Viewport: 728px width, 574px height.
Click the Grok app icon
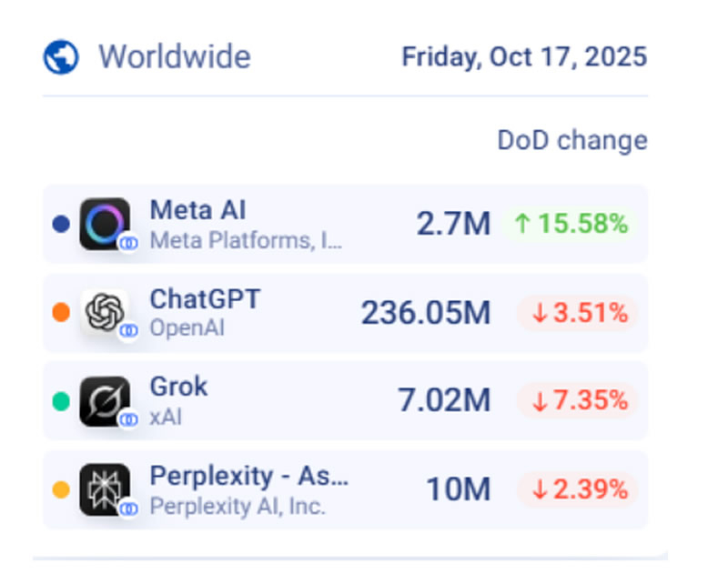[x=105, y=401]
